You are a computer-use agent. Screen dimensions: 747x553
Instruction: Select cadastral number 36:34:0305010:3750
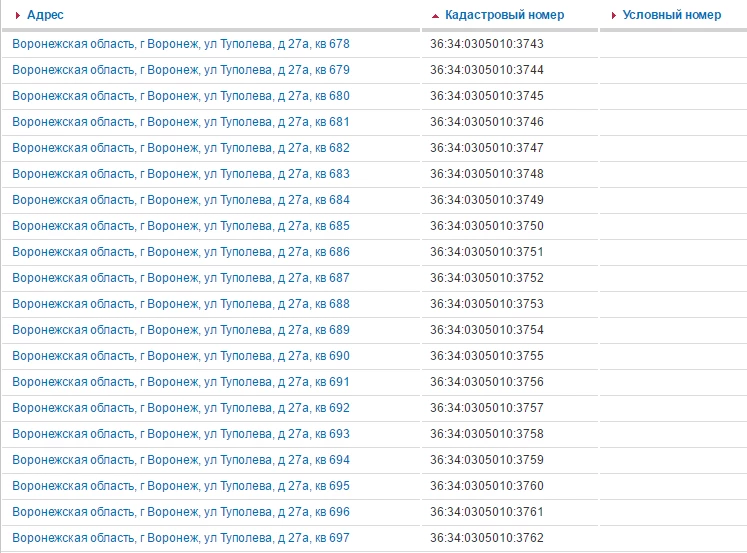click(487, 226)
